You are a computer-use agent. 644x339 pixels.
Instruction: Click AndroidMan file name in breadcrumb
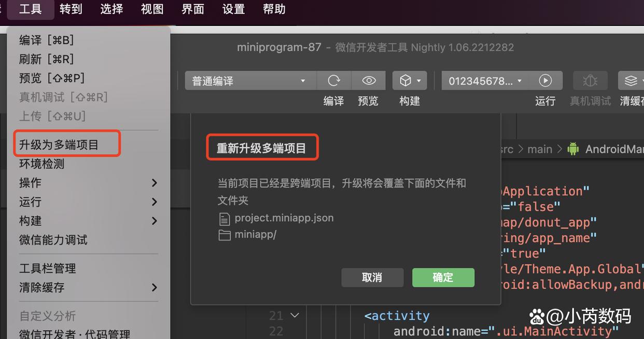click(x=614, y=149)
